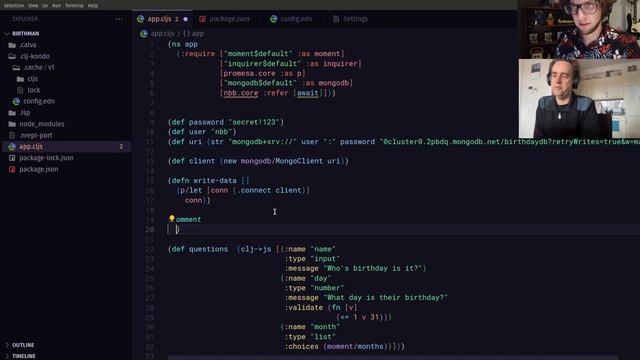This screenshot has width=640, height=360.
Task: Click the "questions" def name
Action: pos(208,249)
